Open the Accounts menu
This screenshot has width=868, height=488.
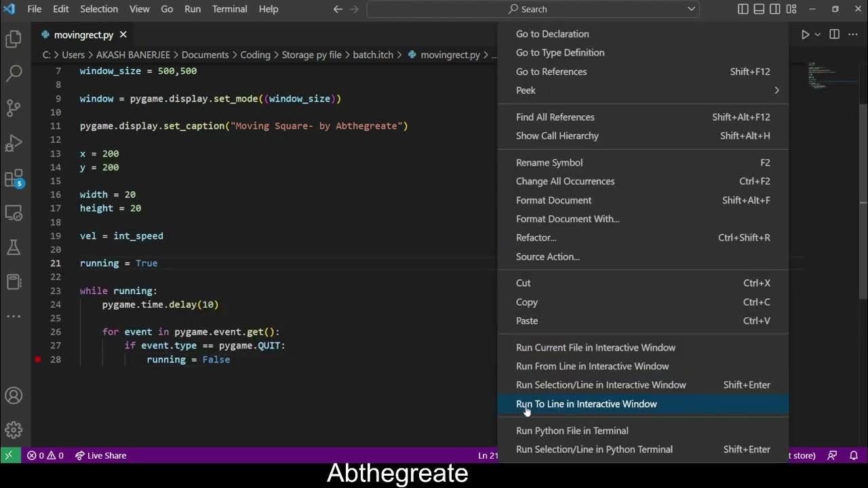[14, 396]
